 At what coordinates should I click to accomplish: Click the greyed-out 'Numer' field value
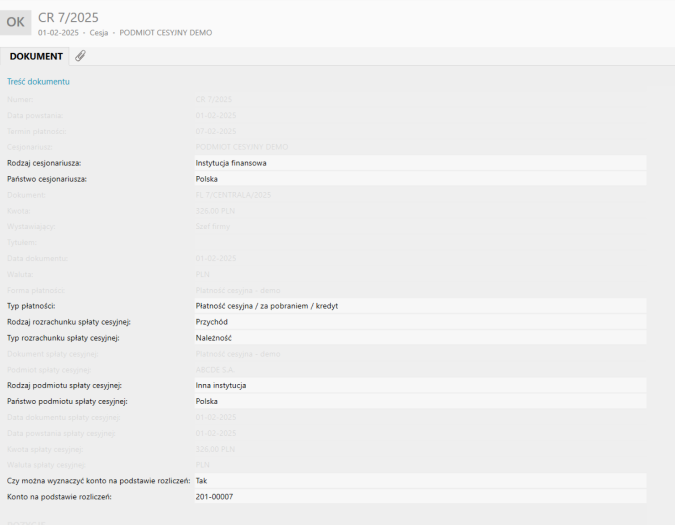pyautogui.click(x=214, y=99)
